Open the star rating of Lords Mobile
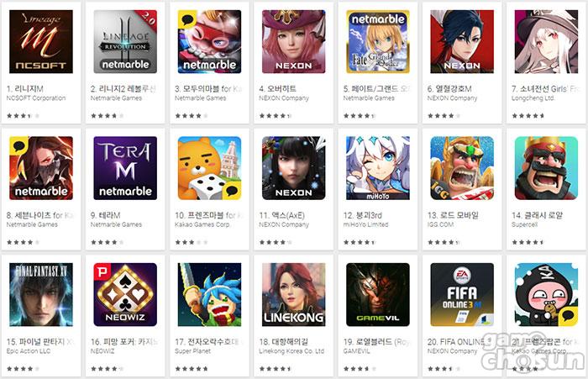 [444, 242]
